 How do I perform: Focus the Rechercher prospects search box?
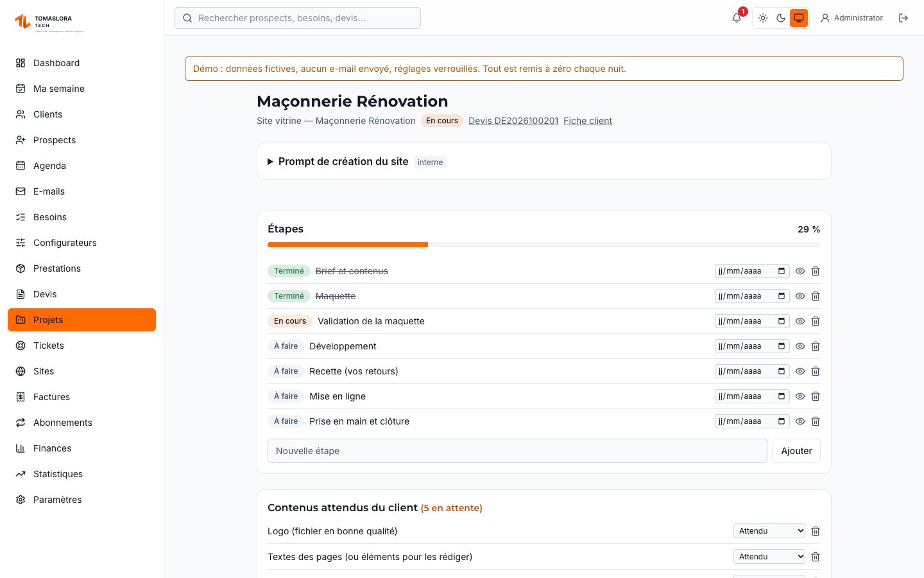298,18
